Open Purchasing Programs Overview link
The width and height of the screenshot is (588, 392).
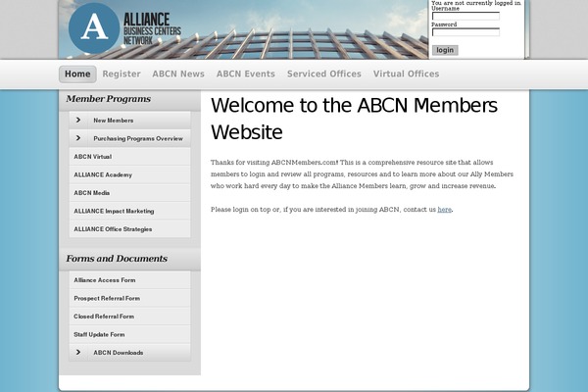(x=138, y=138)
